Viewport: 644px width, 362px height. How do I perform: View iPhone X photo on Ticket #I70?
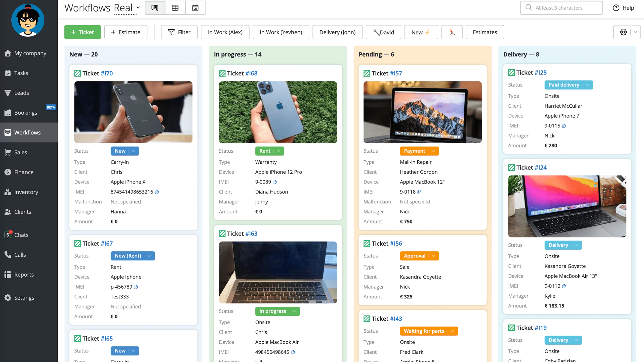click(x=133, y=112)
